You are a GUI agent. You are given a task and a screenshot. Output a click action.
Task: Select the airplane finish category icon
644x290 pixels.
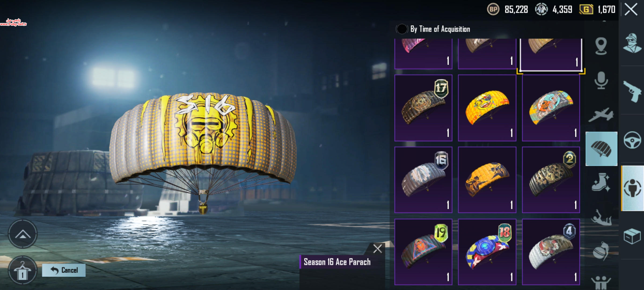tap(601, 115)
